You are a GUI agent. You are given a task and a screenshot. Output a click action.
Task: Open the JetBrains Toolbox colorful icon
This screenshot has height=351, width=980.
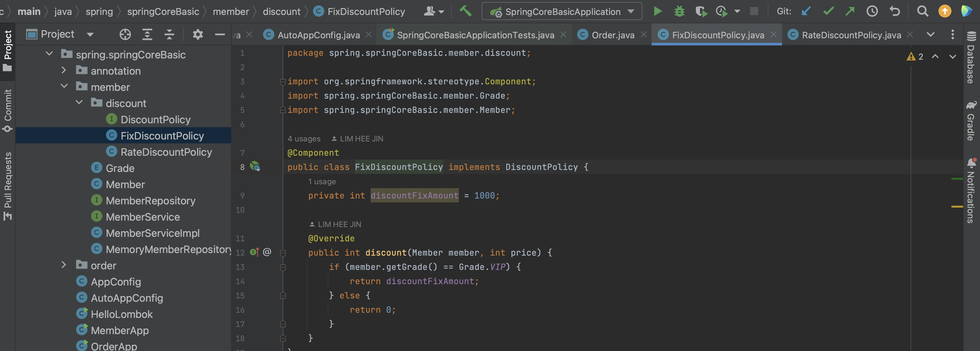click(966, 11)
